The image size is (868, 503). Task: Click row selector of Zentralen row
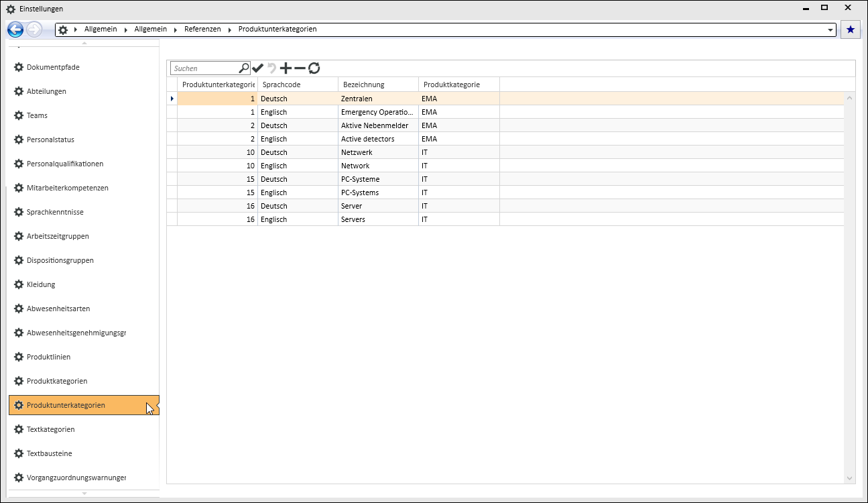(172, 99)
